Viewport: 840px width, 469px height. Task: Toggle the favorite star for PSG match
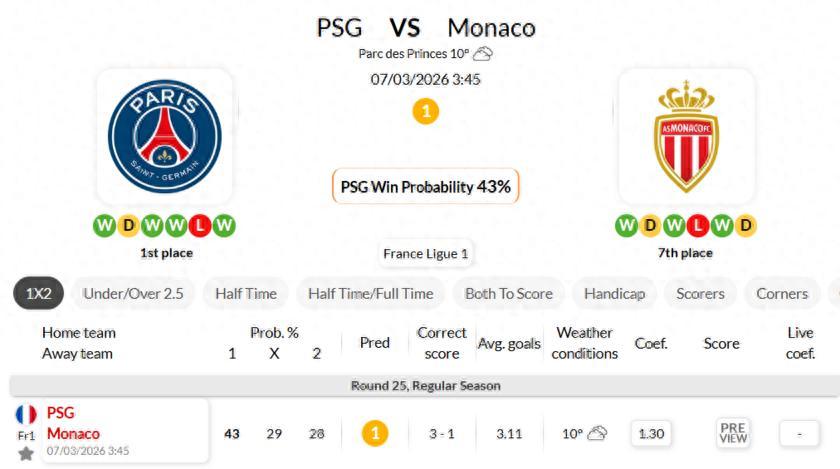click(x=26, y=453)
